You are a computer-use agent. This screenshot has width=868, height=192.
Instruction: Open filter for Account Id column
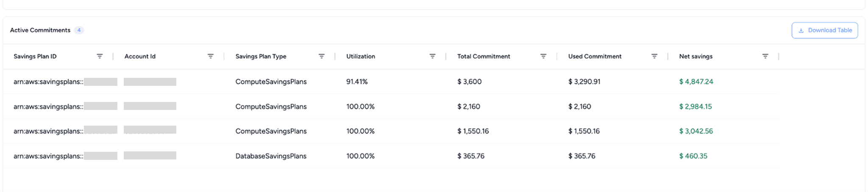pyautogui.click(x=210, y=56)
